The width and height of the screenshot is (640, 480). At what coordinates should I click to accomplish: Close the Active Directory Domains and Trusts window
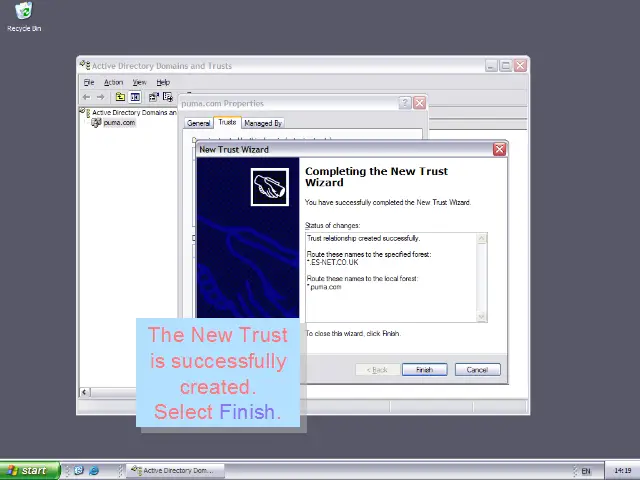point(520,65)
